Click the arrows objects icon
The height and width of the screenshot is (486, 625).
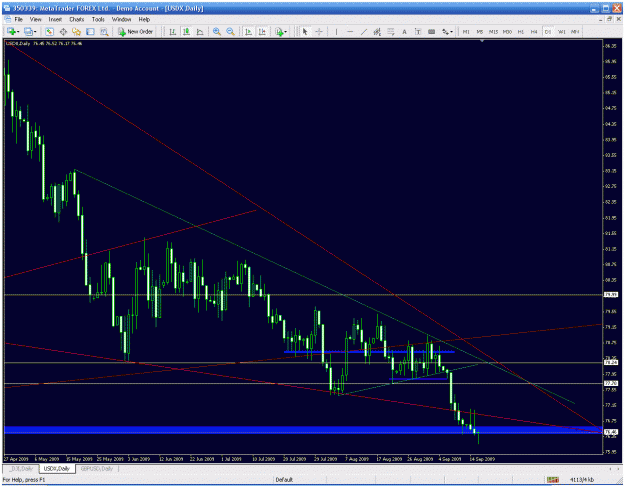coord(445,31)
